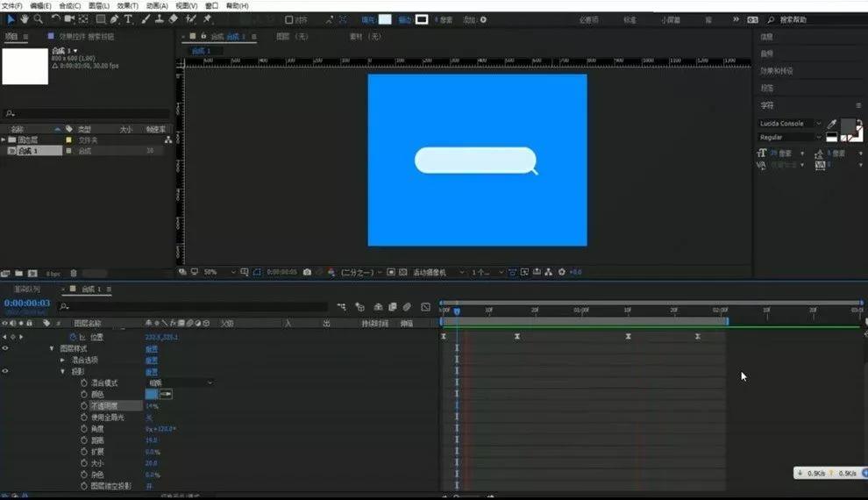Expand the blending options group triangle
This screenshot has width=868, height=500.
(x=62, y=360)
